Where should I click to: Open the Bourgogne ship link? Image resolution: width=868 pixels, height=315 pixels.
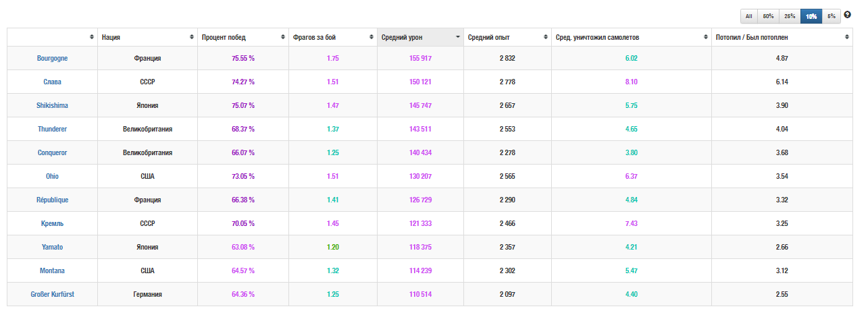[52, 59]
